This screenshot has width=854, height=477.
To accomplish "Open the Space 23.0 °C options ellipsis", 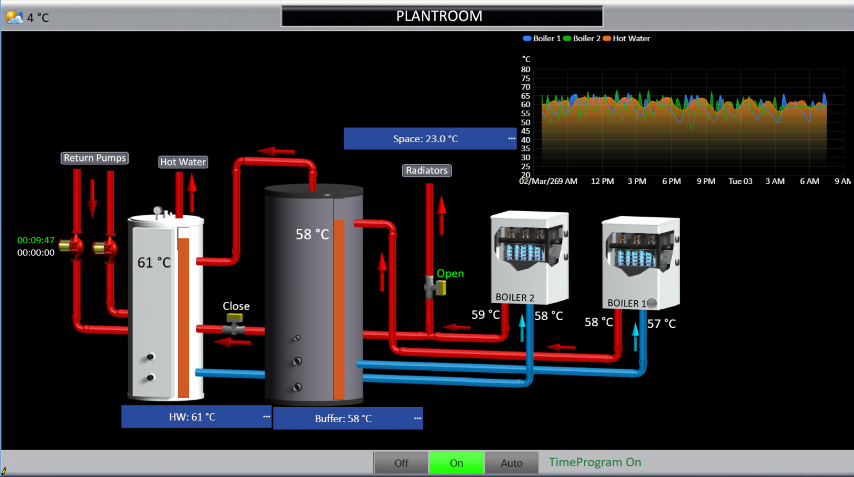I will point(511,138).
